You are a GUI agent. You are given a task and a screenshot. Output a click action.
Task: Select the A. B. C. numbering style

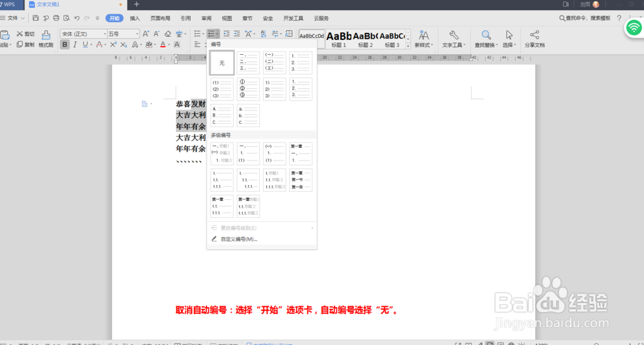[222, 115]
